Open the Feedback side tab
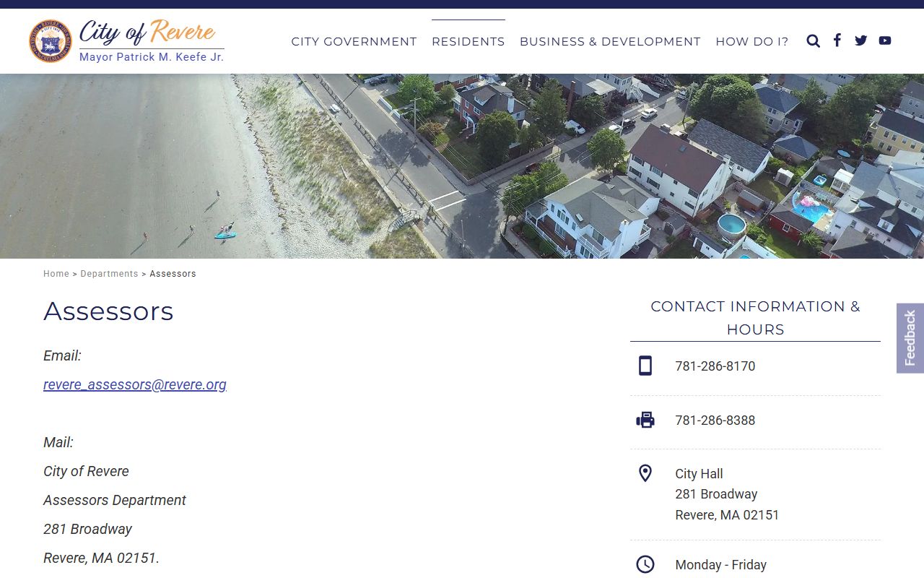This screenshot has width=924, height=578. pos(910,338)
